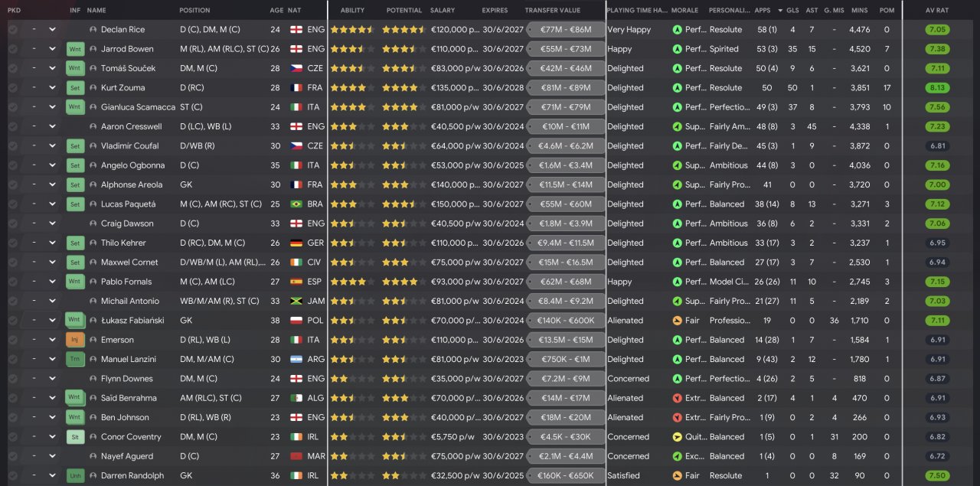Tick the selection checkbox for Pablo Fornals
This screenshot has height=486, width=980.
[13, 282]
